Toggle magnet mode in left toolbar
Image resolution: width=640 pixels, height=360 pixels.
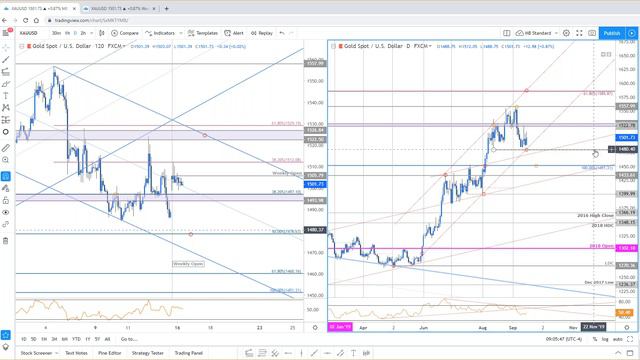coord(6,176)
